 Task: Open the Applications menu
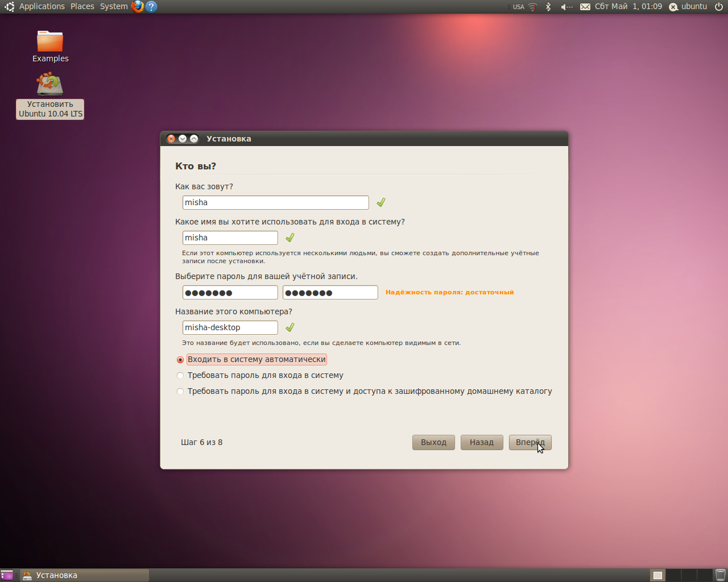42,7
